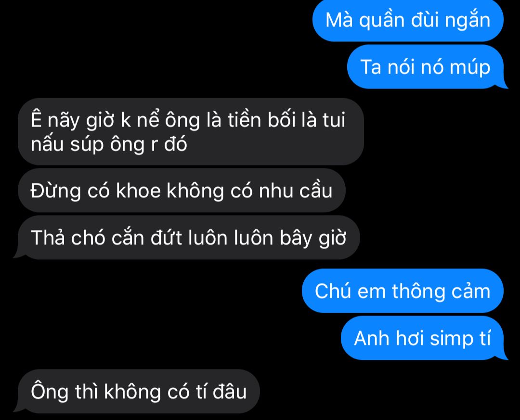Click the words "thông cảm" in the blue bubble
This screenshot has width=520, height=420.
point(441,291)
